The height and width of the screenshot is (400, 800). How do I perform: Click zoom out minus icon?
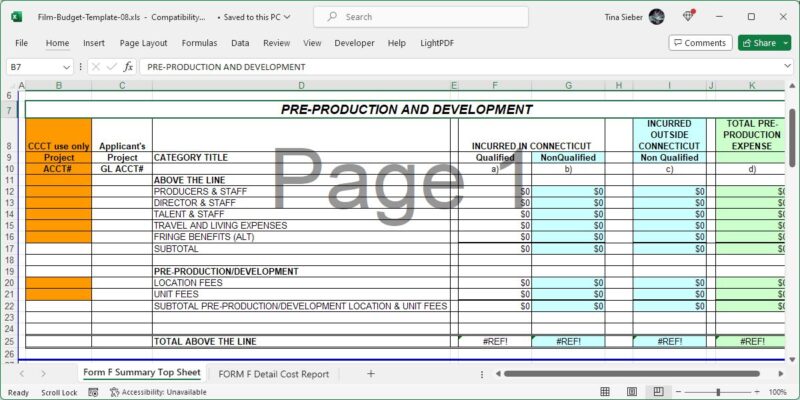pos(680,392)
